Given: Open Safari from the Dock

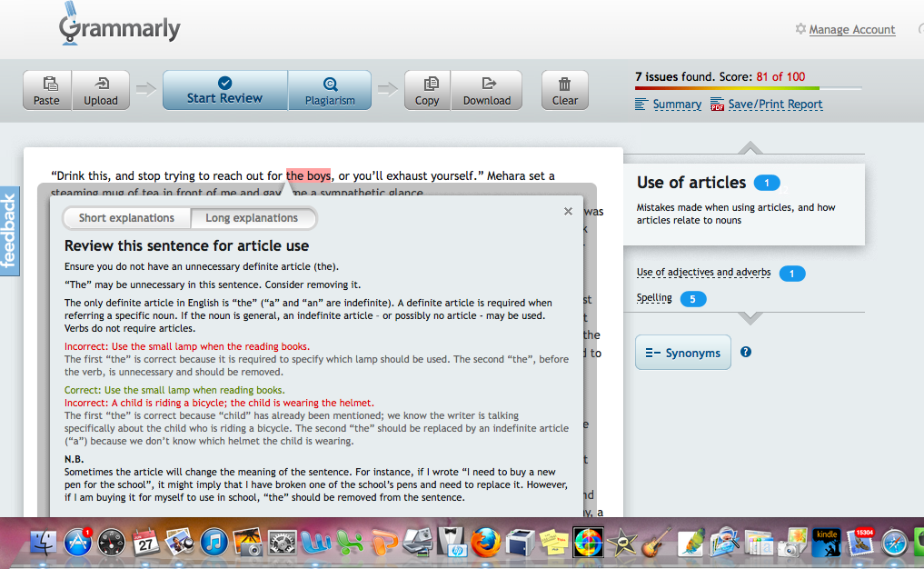Looking at the screenshot, I should coord(895,543).
